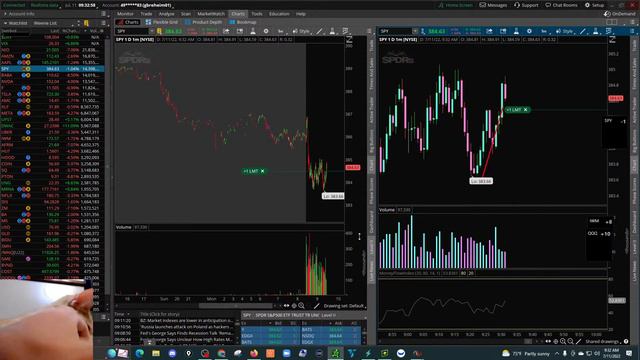Viewport: 640px width, 360px height.
Task: Toggle Phase Scores gadget left chart sidebar
Action: (x=371, y=191)
